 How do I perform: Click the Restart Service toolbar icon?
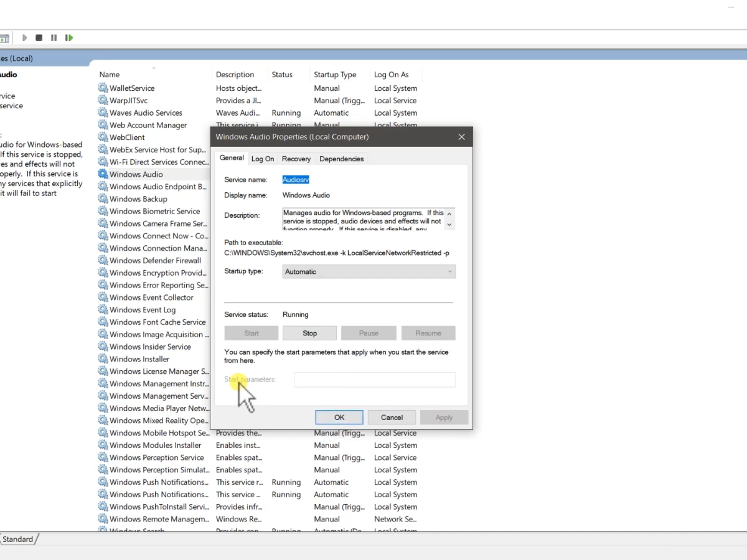pos(69,38)
